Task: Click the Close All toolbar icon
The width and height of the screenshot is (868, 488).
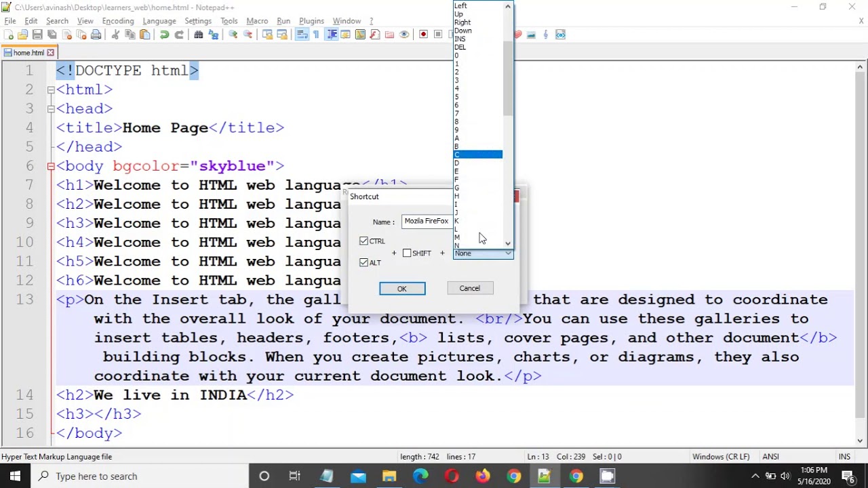Action: click(x=81, y=35)
